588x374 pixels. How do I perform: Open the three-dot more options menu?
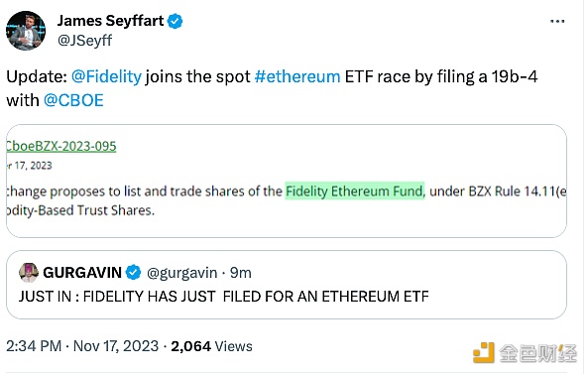pyautogui.click(x=557, y=22)
